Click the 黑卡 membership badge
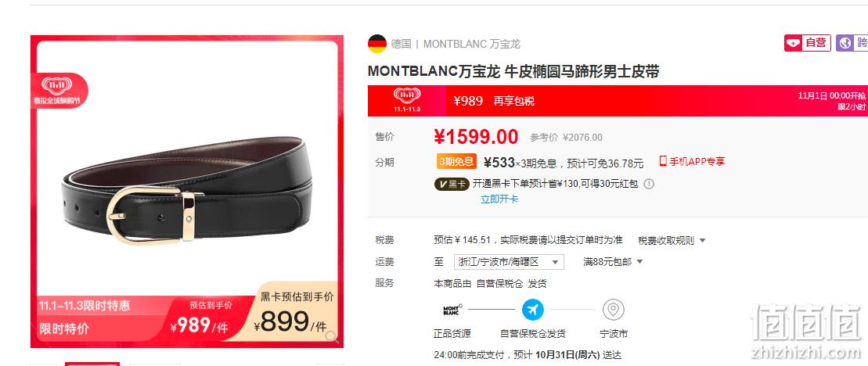 pyautogui.click(x=451, y=184)
